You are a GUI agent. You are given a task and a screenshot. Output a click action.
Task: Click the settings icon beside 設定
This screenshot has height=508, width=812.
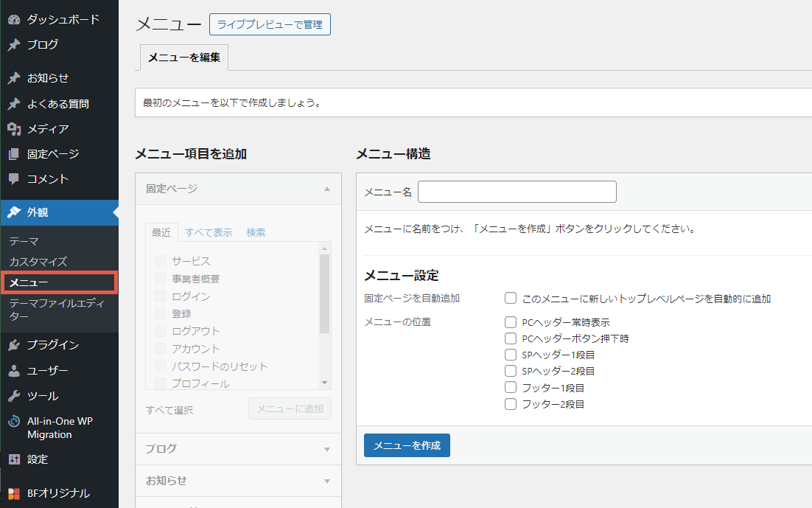(x=14, y=459)
